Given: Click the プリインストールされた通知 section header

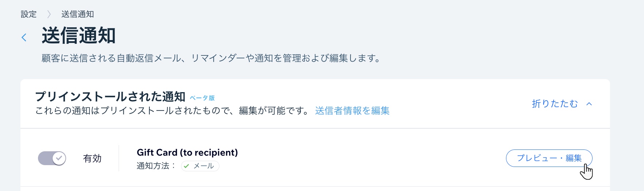Looking at the screenshot, I should coord(110,97).
